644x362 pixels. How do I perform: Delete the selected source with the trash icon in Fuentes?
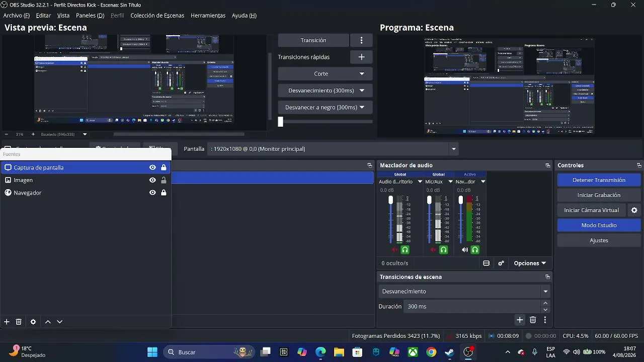coord(19,322)
